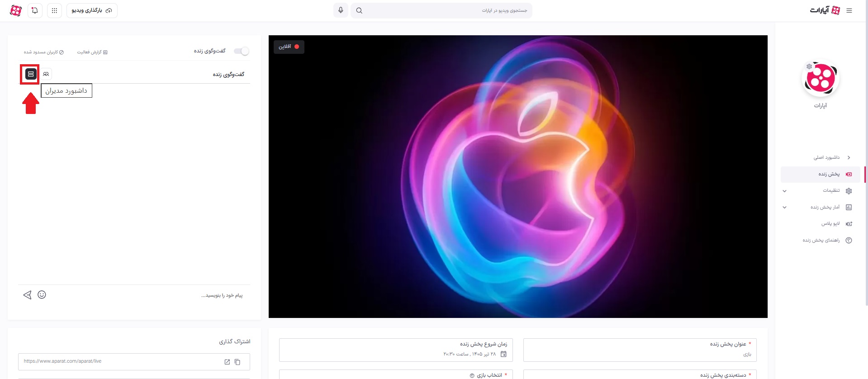Open تنظیمات in the sidebar menu

click(831, 190)
